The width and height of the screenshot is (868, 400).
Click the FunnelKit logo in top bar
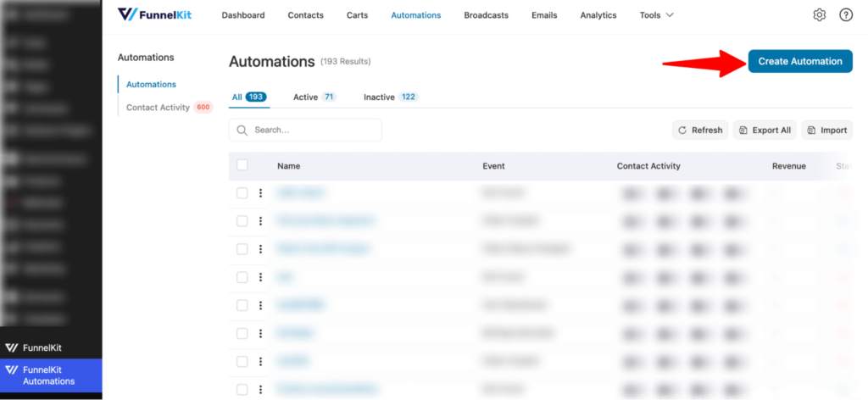(x=154, y=15)
